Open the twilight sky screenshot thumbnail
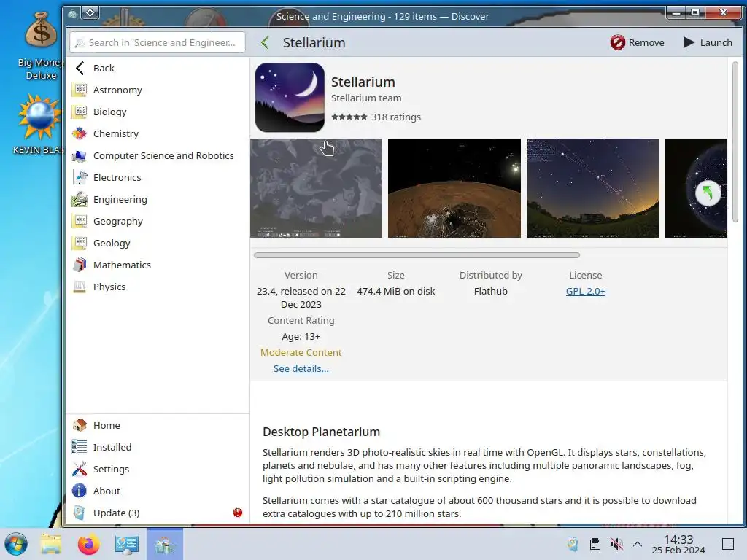 coord(592,188)
